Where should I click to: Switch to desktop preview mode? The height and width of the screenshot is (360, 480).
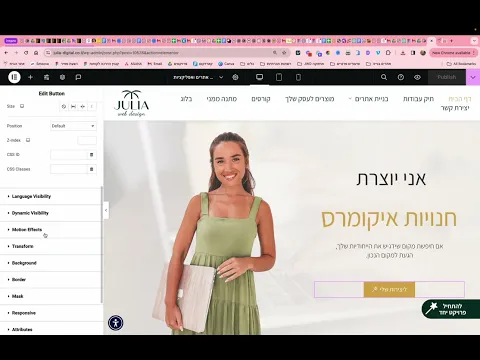click(259, 77)
